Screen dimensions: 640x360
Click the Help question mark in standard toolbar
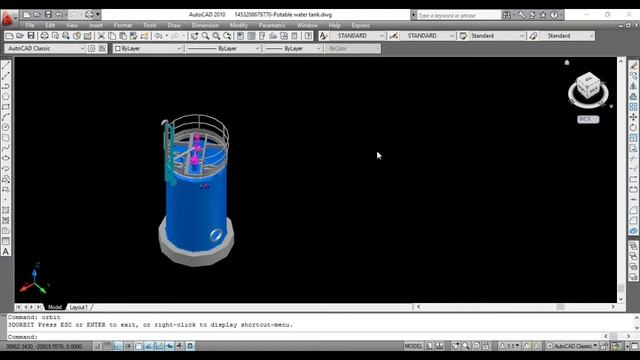click(x=308, y=36)
